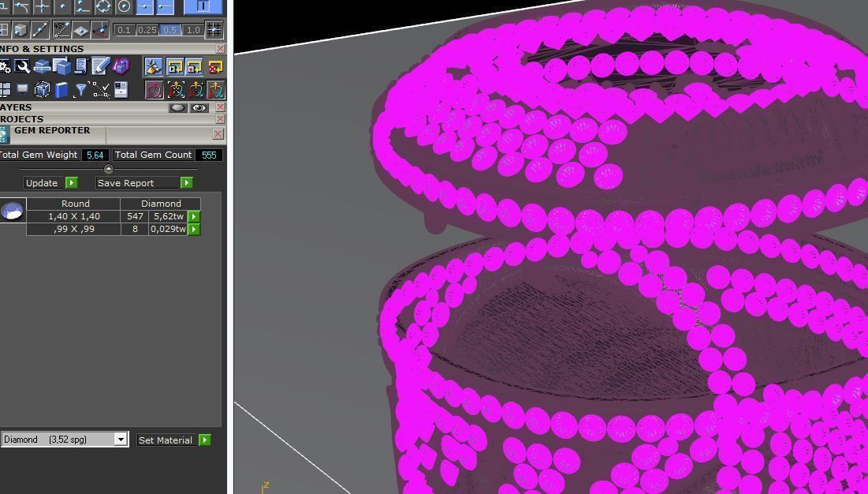The image size is (868, 494).
Task: Toggle the highlighted midpoint osnap icon
Action: tap(144, 6)
